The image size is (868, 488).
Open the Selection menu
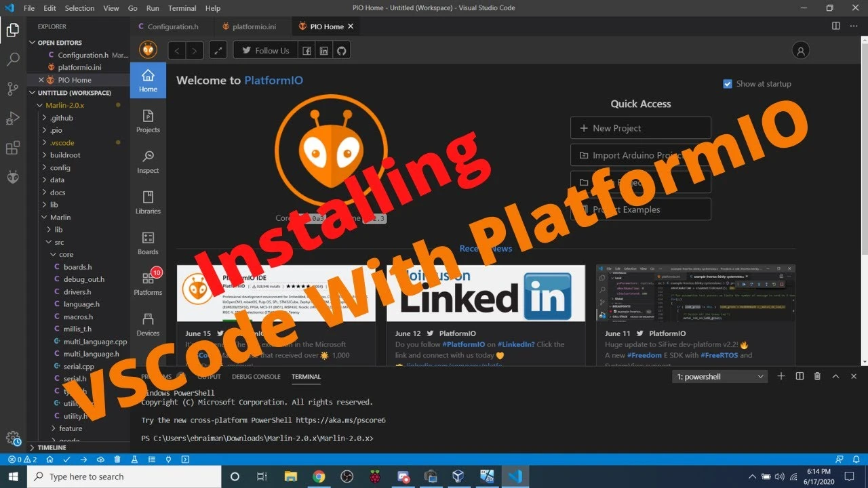coord(79,8)
